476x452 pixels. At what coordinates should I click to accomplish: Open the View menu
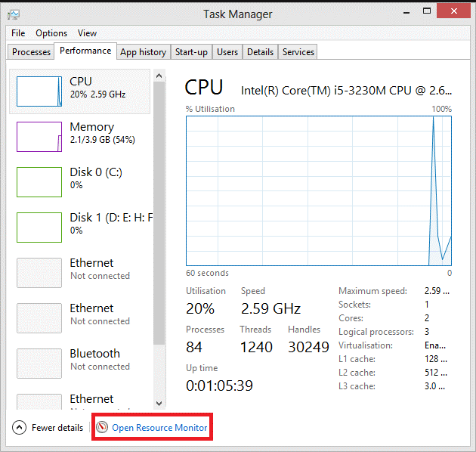pyautogui.click(x=87, y=33)
